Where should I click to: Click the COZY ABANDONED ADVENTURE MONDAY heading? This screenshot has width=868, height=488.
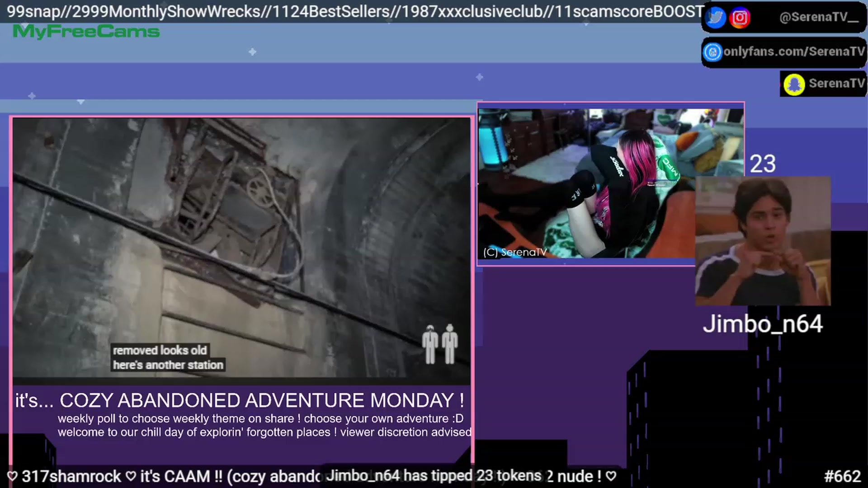pyautogui.click(x=262, y=400)
